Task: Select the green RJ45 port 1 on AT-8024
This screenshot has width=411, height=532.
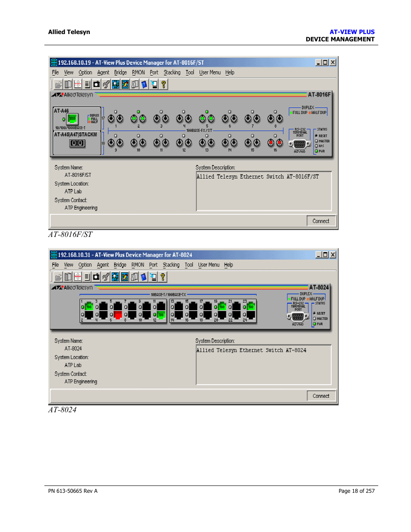Action: click(x=89, y=307)
